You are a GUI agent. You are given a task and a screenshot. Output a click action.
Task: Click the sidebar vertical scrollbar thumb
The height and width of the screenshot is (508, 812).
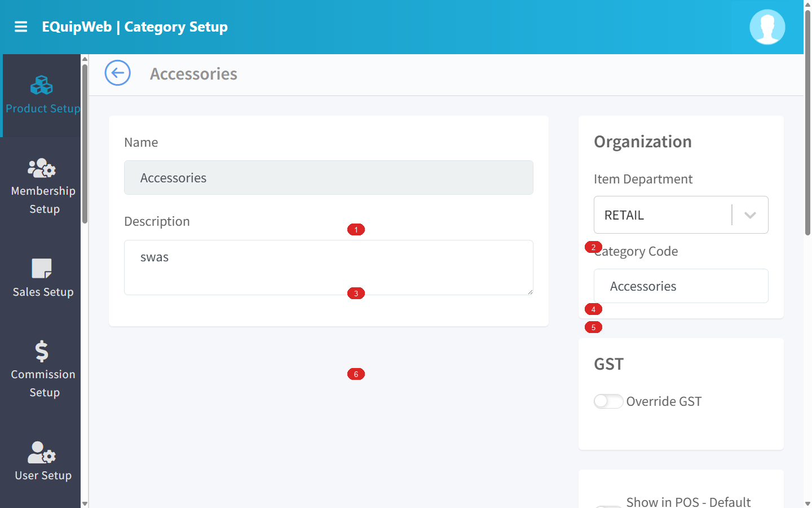coord(85,144)
